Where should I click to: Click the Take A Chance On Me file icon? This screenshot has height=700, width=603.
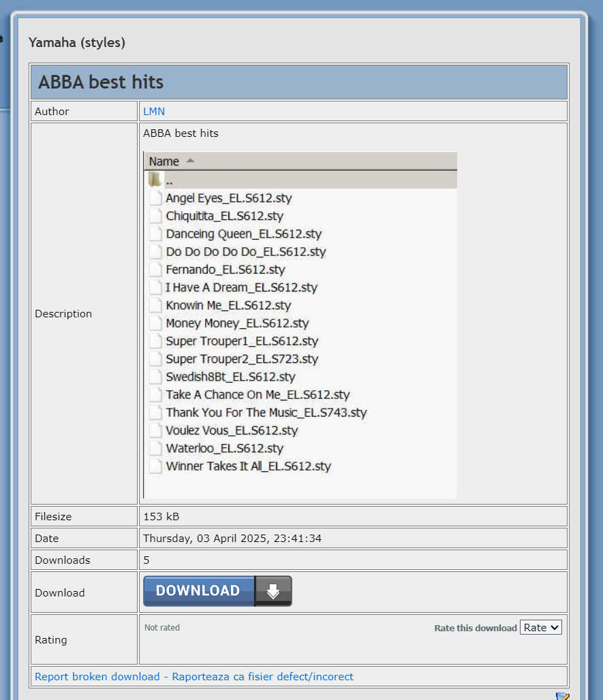tap(155, 394)
